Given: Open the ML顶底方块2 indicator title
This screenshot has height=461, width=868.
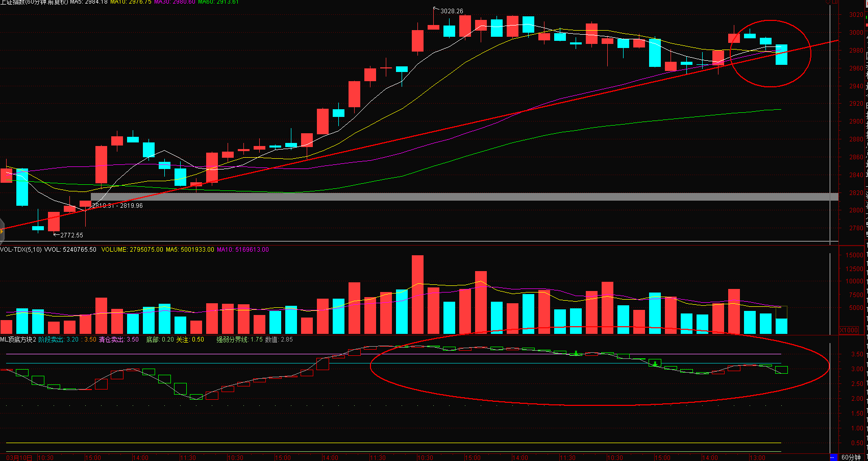Looking at the screenshot, I should (18, 339).
